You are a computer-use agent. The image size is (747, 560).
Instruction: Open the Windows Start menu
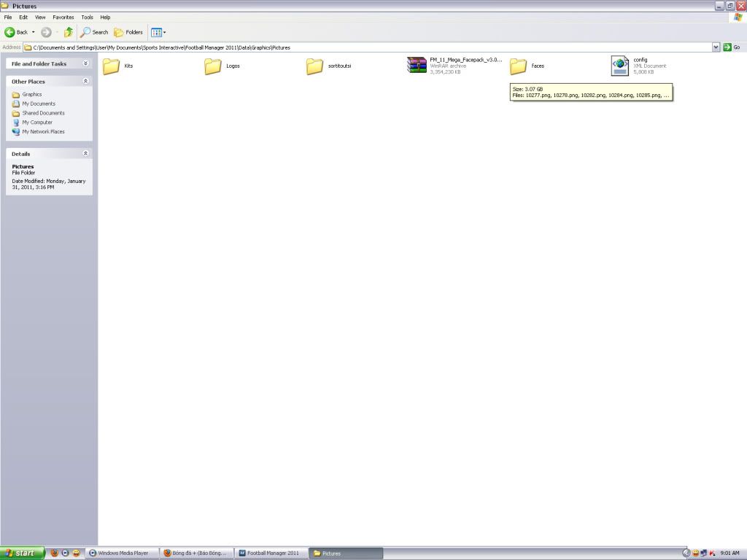[23, 553]
